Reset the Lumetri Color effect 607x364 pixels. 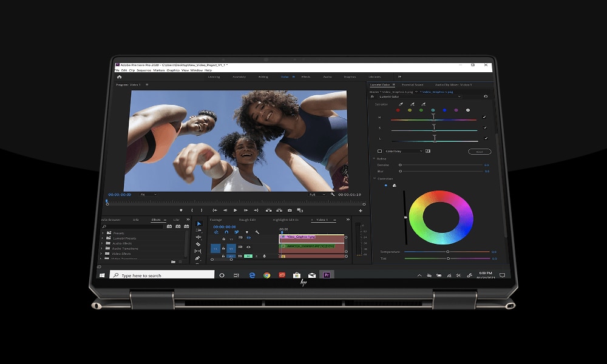[x=486, y=96]
